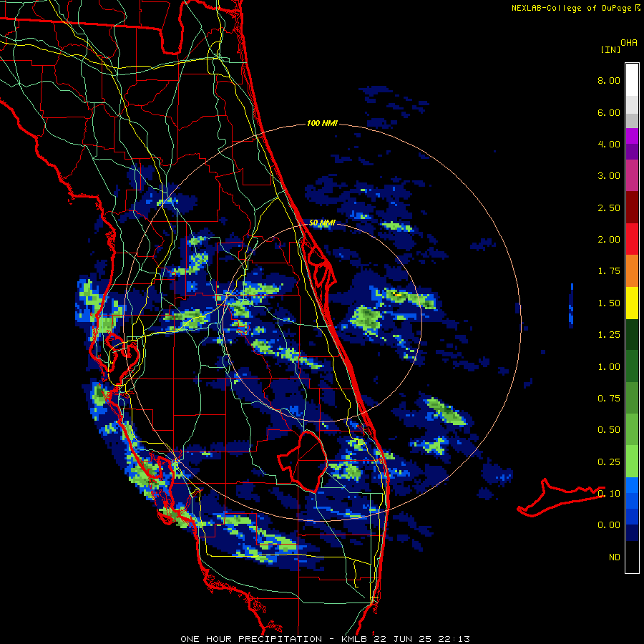
Task: Click the 1.50 legend value
Action: click(x=609, y=303)
